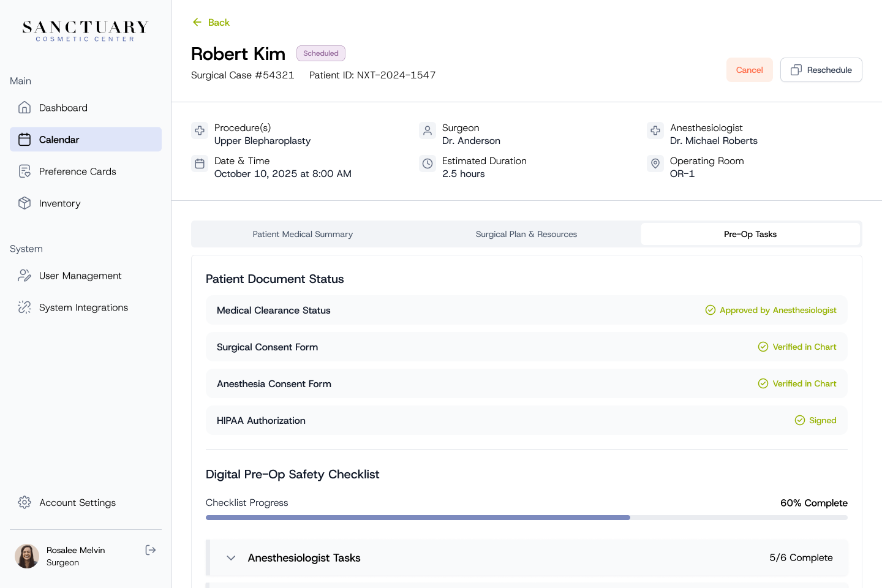Open Dashboard from the sidebar menu
This screenshot has height=588, width=882.
[86, 108]
